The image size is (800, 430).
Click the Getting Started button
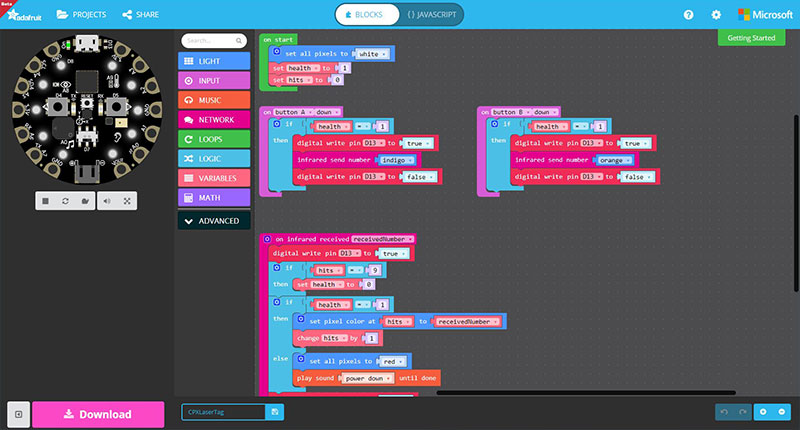click(x=750, y=37)
